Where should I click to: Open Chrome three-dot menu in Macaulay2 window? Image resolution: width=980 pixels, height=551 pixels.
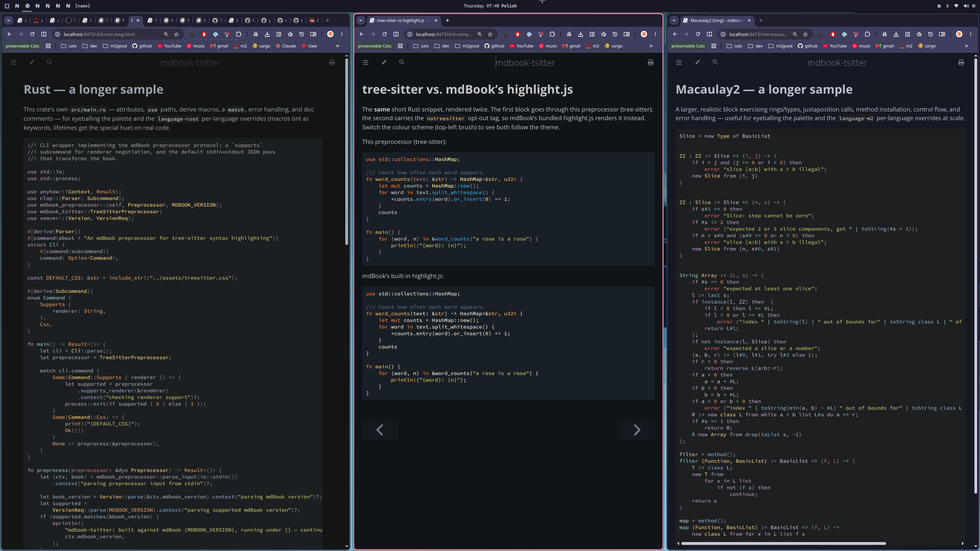(971, 34)
